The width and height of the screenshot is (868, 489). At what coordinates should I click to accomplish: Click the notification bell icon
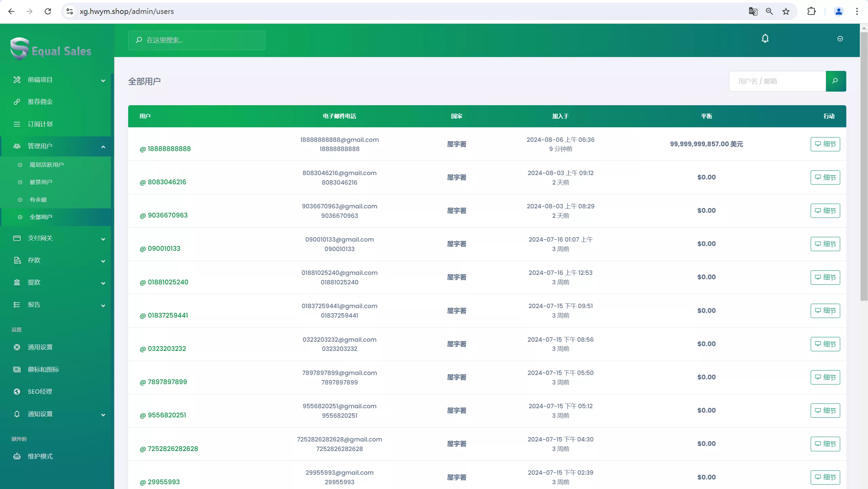coord(765,39)
